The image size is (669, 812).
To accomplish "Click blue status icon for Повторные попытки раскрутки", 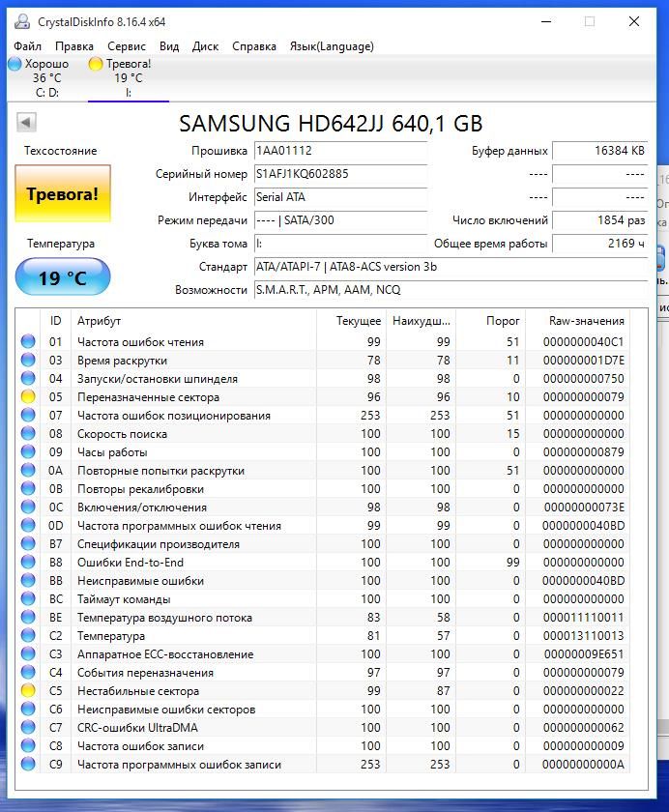I will (28, 470).
